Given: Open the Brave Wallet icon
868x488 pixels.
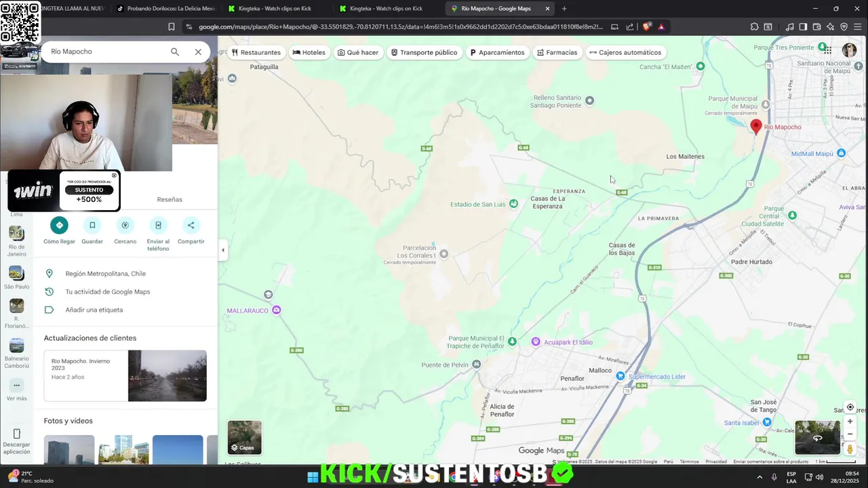Looking at the screenshot, I should coord(817,27).
